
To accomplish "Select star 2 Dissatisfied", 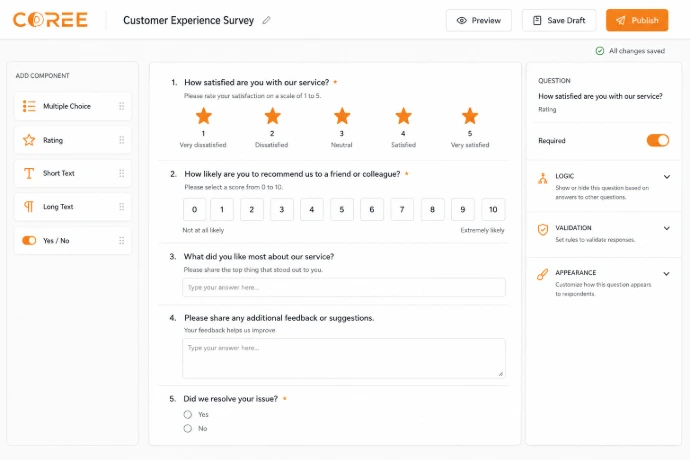I will 272,116.
